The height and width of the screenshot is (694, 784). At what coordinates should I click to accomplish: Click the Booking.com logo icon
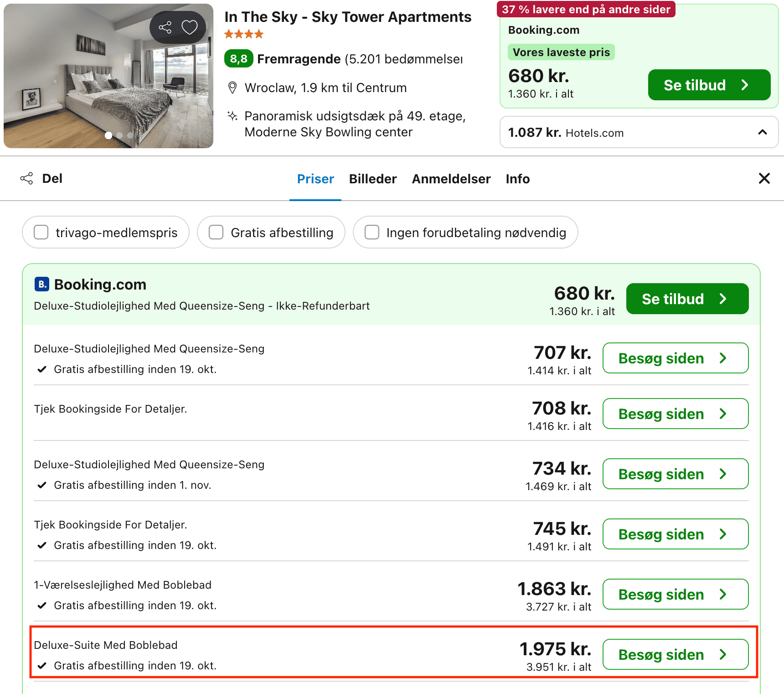pos(42,284)
